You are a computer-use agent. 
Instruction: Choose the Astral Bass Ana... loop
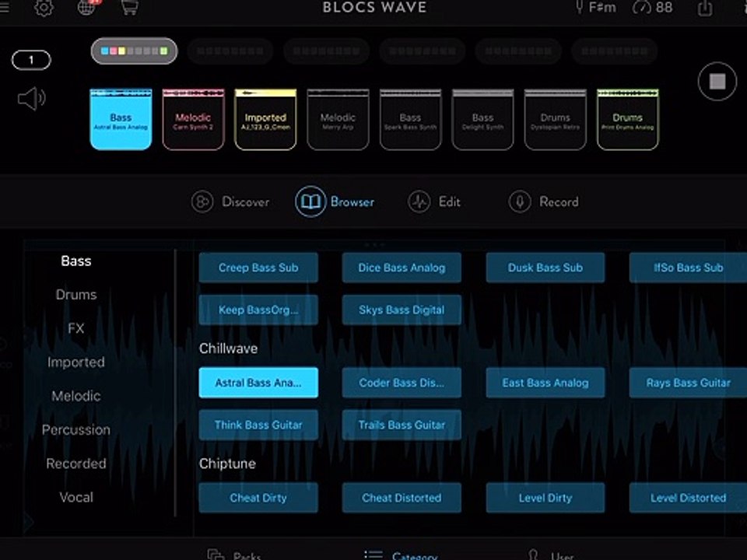point(258,383)
